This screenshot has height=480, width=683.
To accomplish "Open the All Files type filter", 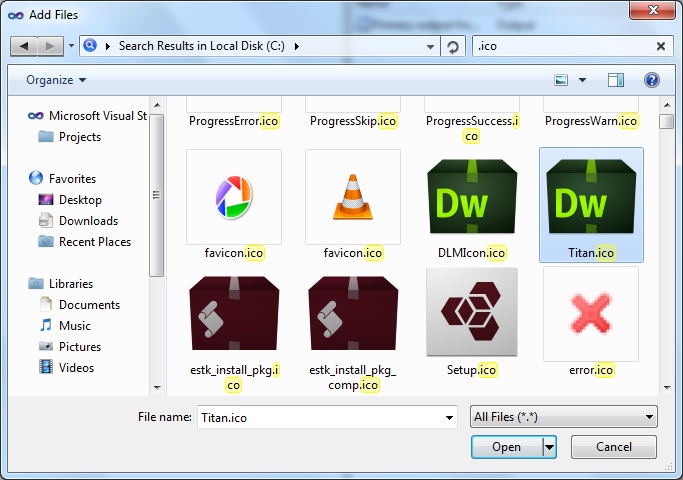I will (x=564, y=417).
